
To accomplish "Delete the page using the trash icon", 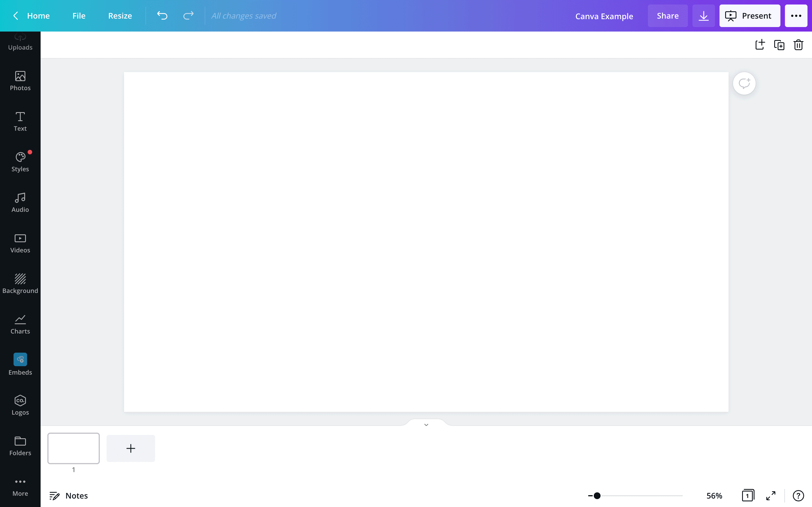I will [x=798, y=45].
